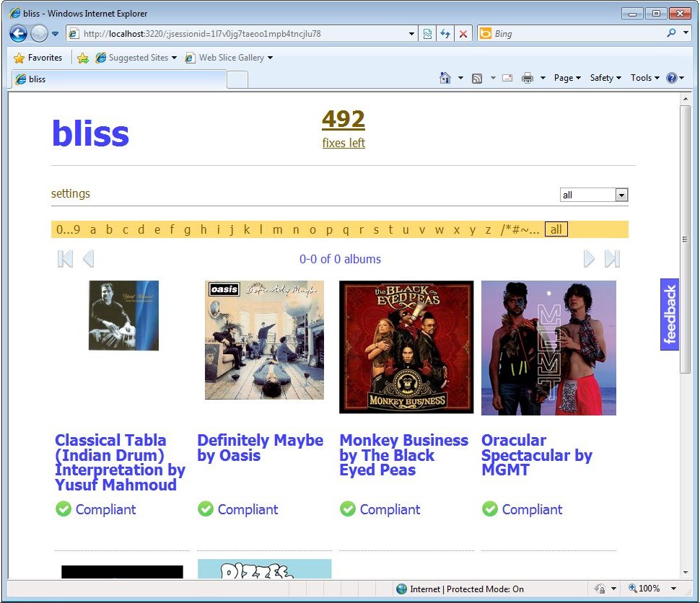Open the Page menu
The width and height of the screenshot is (700, 603).
pyautogui.click(x=567, y=78)
